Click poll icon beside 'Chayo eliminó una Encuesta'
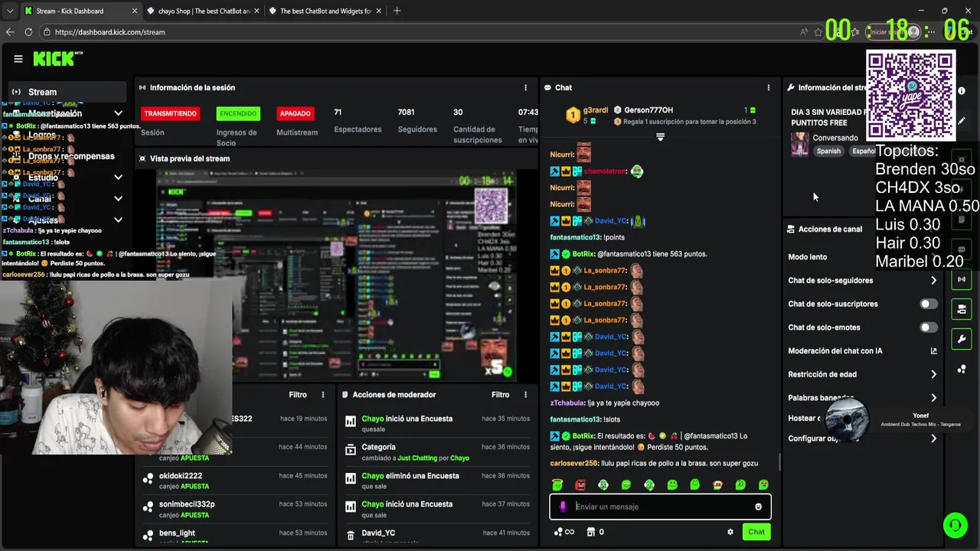Viewport: 980px width, 551px height. tap(351, 478)
